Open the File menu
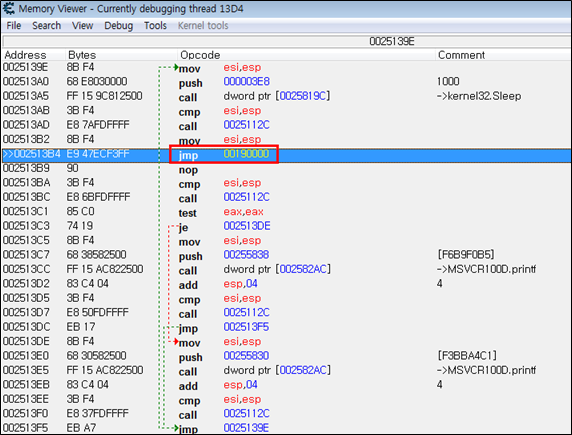 (14, 26)
